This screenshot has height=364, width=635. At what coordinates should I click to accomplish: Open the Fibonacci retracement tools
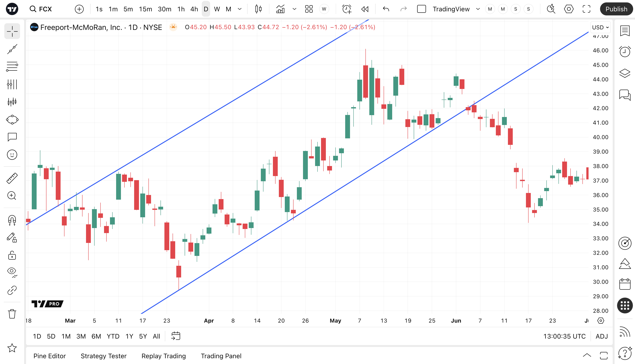(12, 67)
